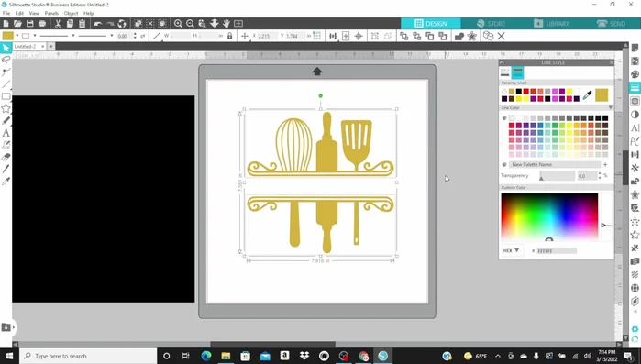641x364 pixels.
Task: Open the Edit menu
Action: point(19,14)
